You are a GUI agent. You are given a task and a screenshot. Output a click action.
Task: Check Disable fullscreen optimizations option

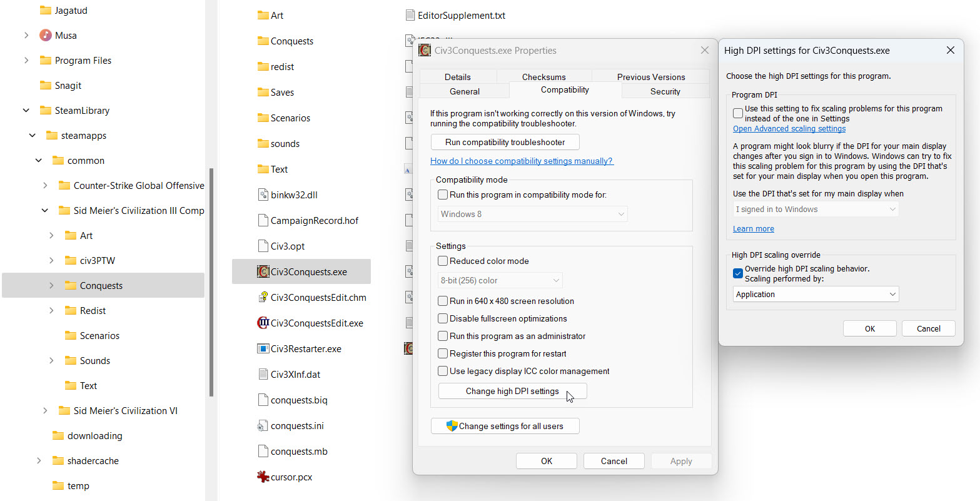443,319
